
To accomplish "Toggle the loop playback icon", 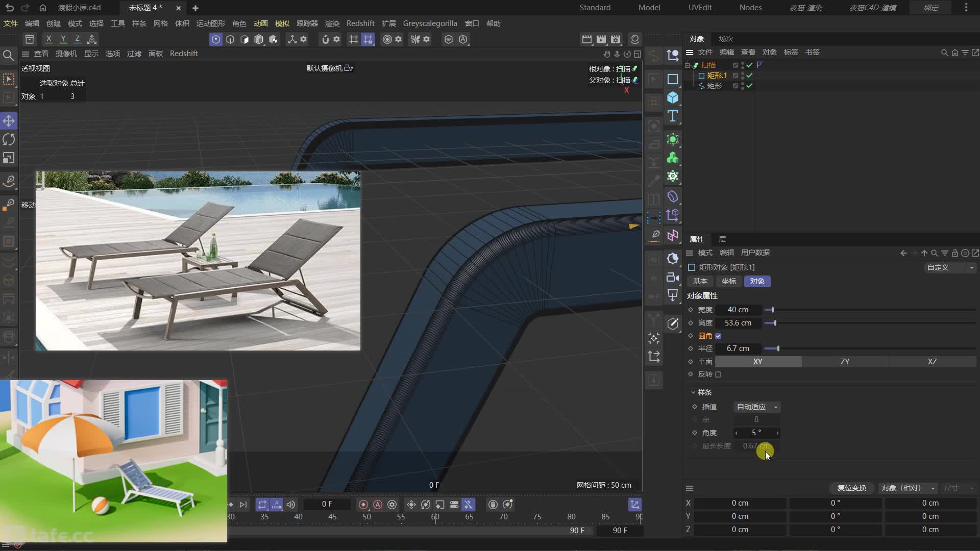I will (262, 505).
